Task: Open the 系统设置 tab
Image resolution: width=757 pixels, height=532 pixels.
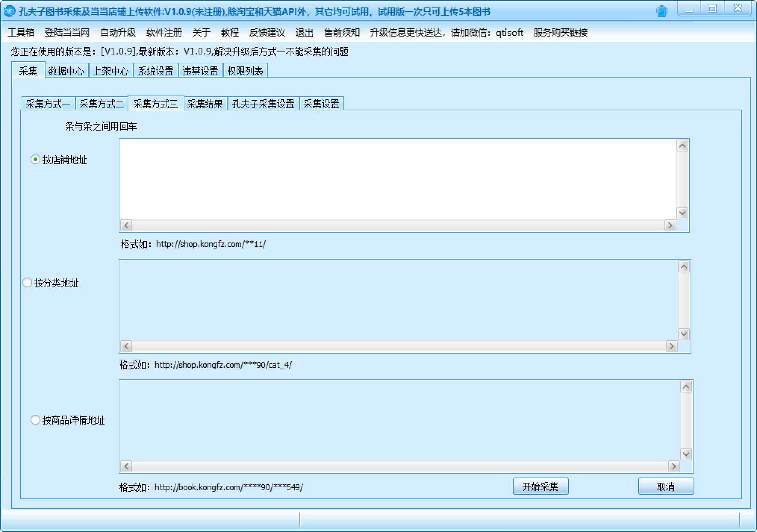Action: [x=156, y=71]
